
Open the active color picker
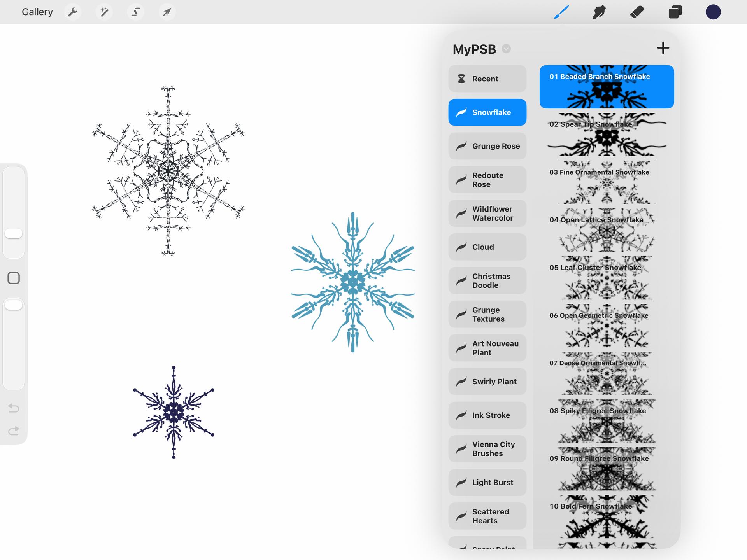pyautogui.click(x=713, y=12)
